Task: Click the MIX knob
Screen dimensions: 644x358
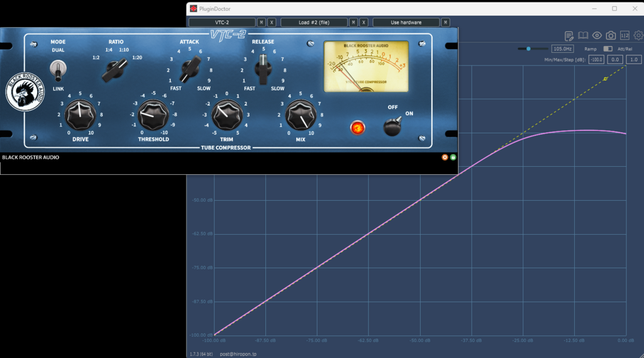Action: (x=301, y=115)
